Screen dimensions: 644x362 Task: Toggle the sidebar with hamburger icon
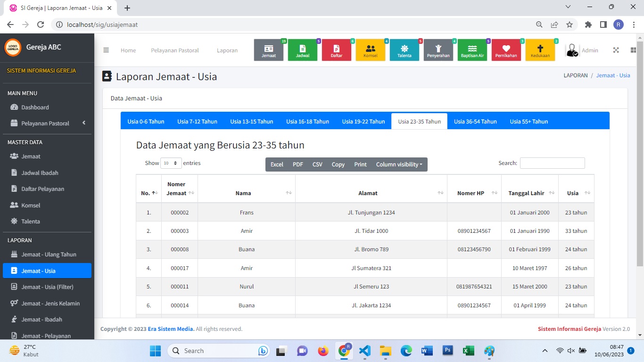pos(106,50)
